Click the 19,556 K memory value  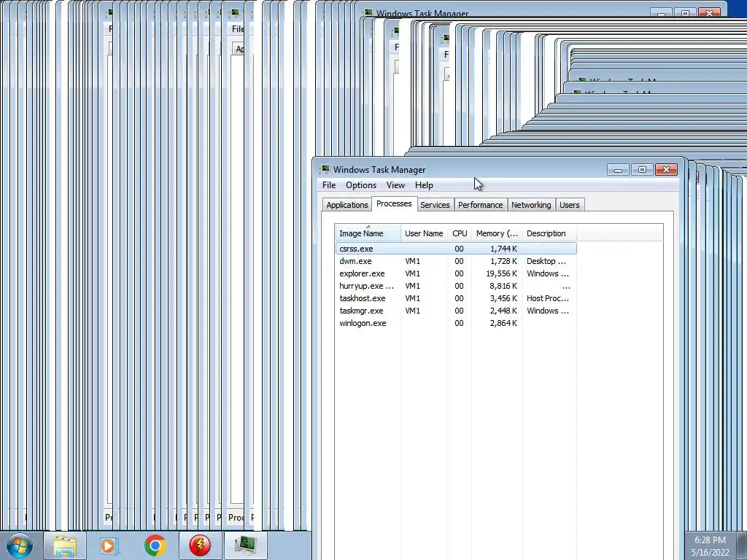[x=502, y=273]
